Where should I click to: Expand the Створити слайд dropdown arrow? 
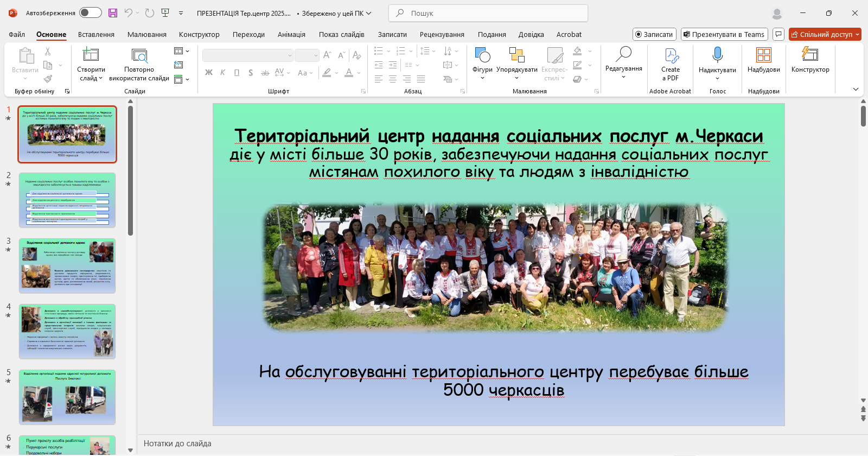pyautogui.click(x=100, y=78)
